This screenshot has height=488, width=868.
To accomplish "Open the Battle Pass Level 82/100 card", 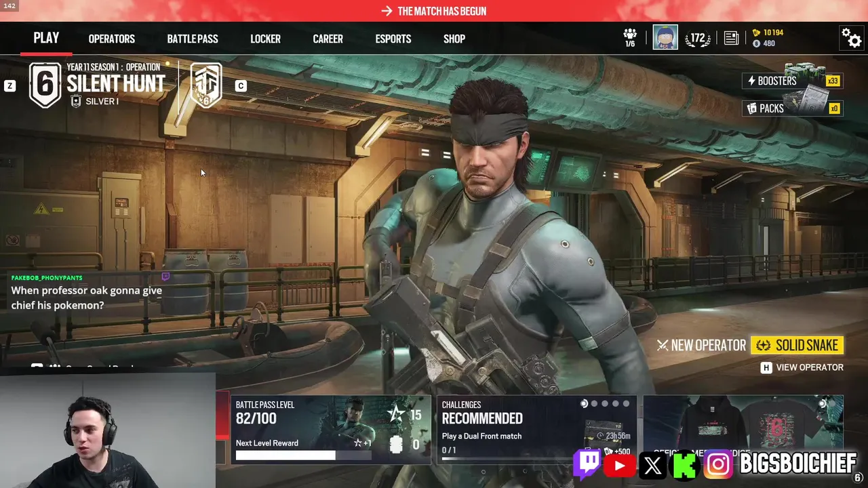I will (x=330, y=430).
